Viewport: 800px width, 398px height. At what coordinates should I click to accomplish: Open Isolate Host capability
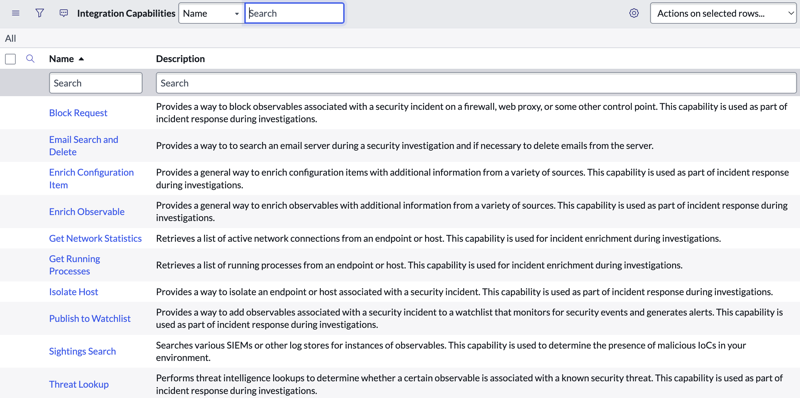(x=73, y=292)
